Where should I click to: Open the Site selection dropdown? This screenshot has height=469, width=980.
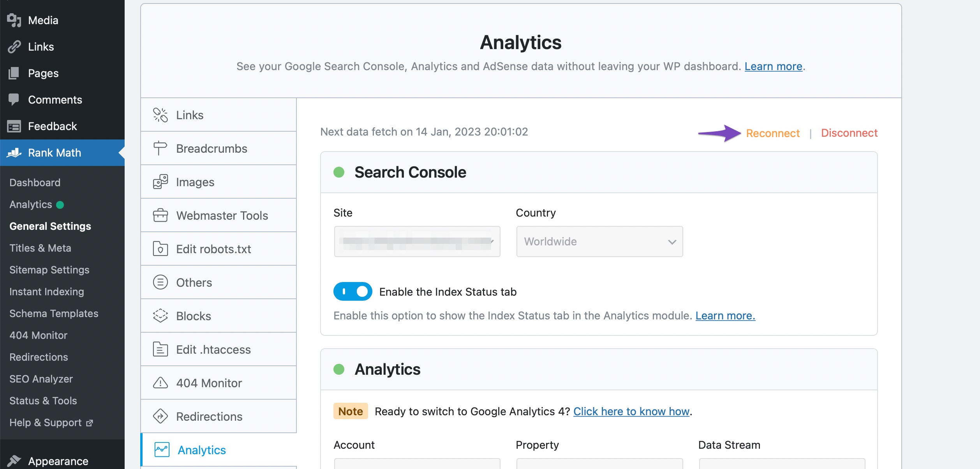click(x=417, y=242)
